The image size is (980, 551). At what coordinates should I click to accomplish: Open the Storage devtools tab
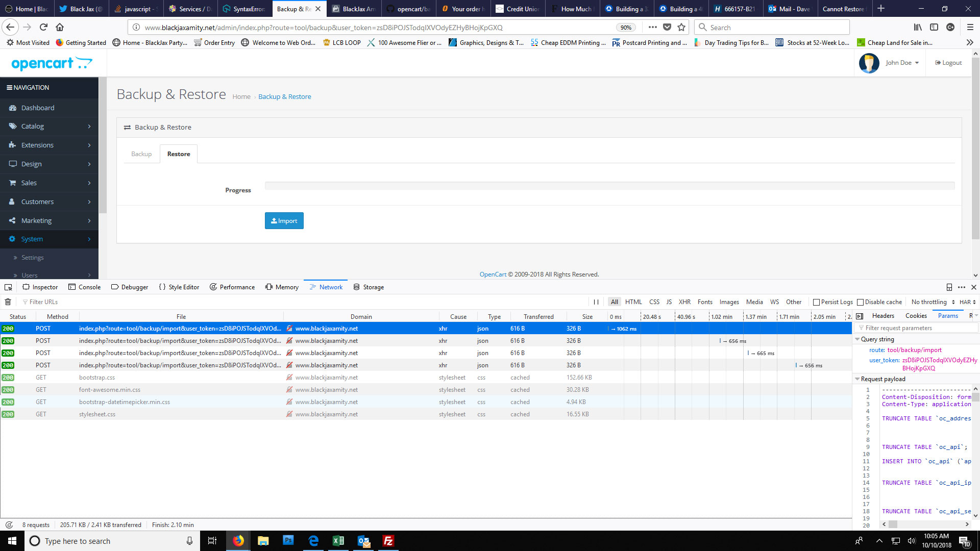(369, 287)
